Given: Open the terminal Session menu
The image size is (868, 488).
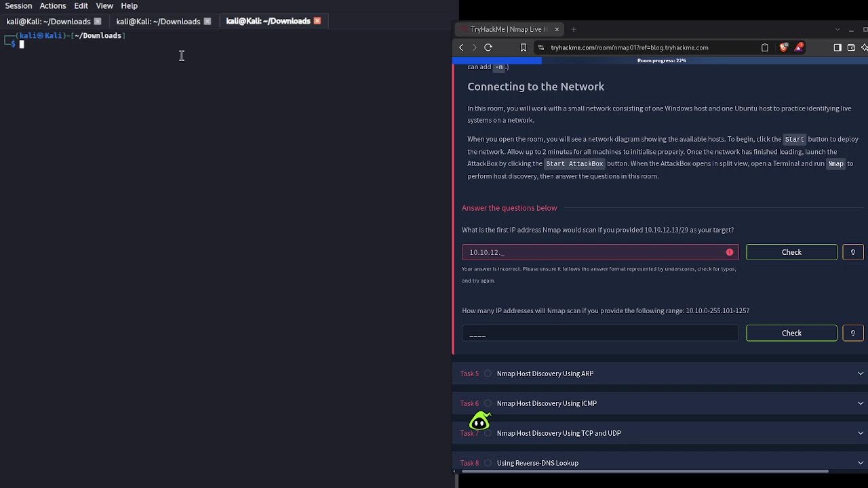Looking at the screenshot, I should point(18,5).
